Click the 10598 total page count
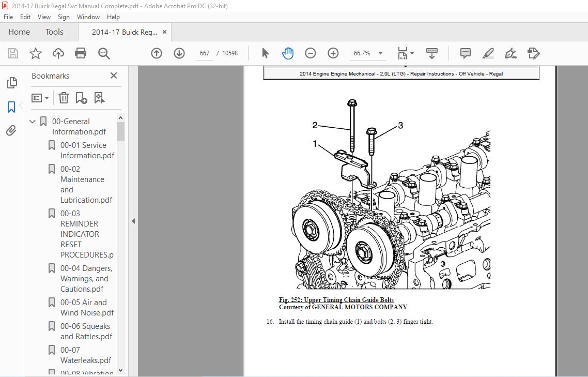The height and width of the screenshot is (377, 588). point(230,53)
